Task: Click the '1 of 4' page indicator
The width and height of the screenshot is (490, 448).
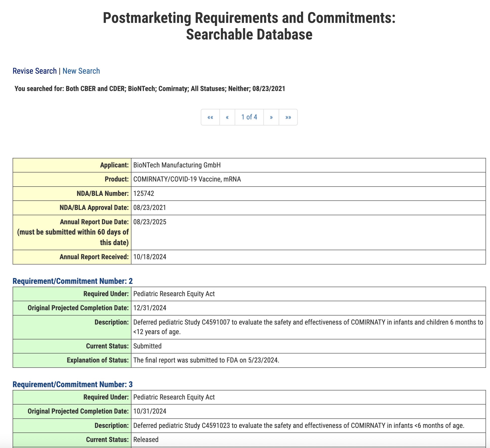Action: click(x=249, y=117)
